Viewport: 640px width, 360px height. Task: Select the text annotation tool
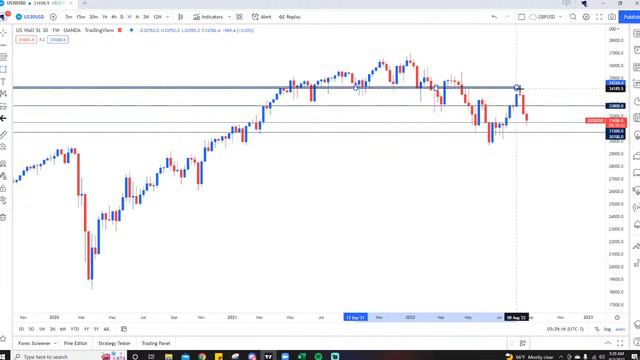(3, 82)
